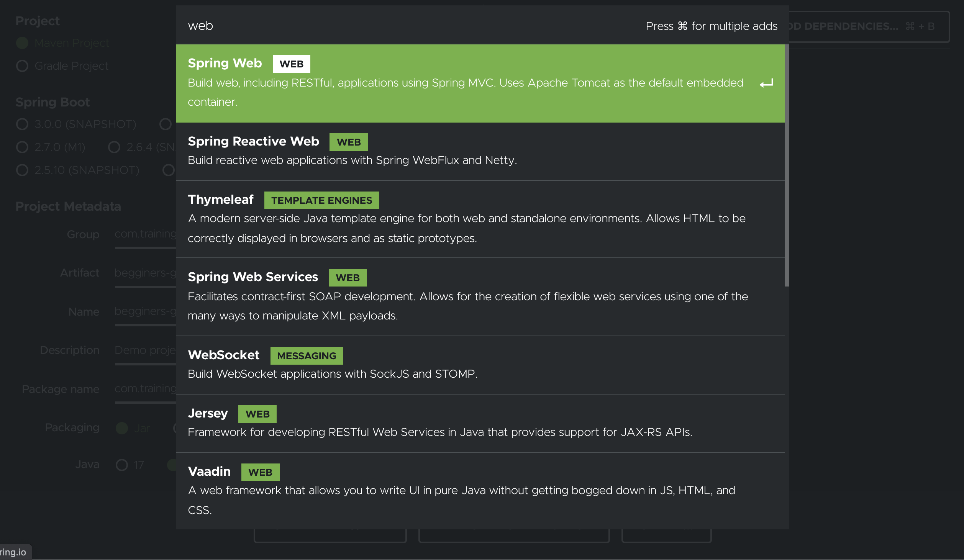Image resolution: width=964 pixels, height=560 pixels.
Task: Select the Spring Web dependency
Action: [480, 84]
